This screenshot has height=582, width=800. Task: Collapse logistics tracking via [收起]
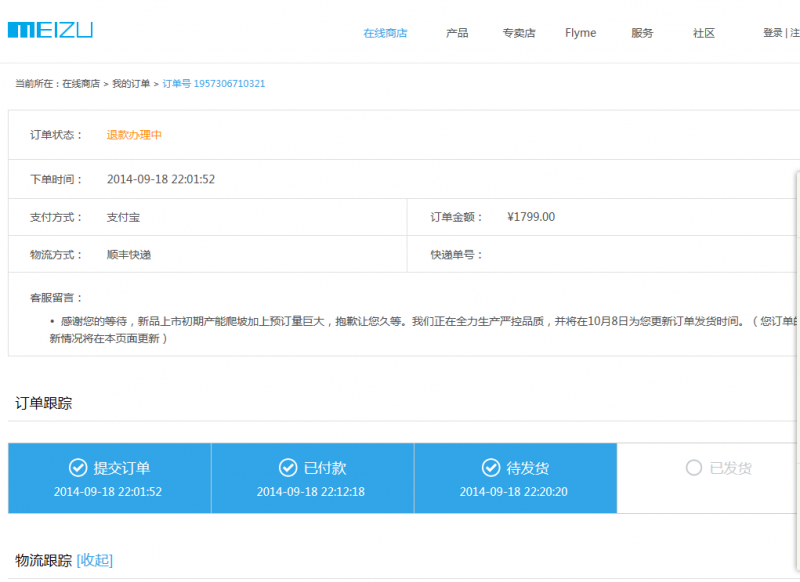(95, 560)
